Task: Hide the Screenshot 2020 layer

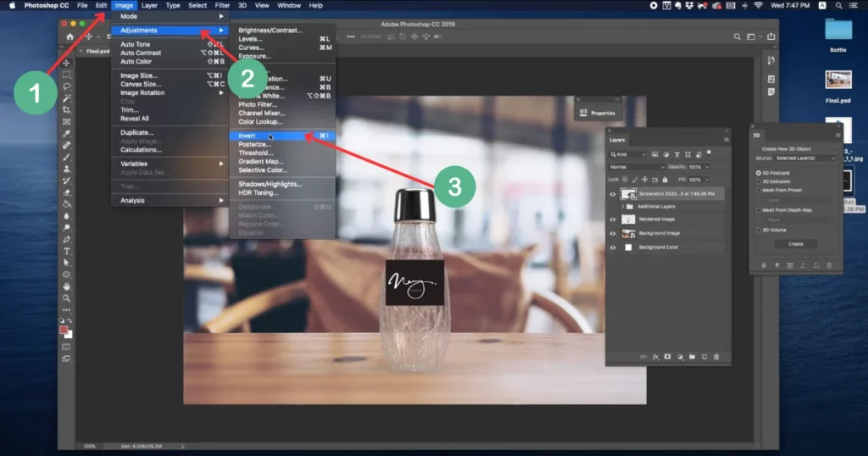Action: [613, 194]
